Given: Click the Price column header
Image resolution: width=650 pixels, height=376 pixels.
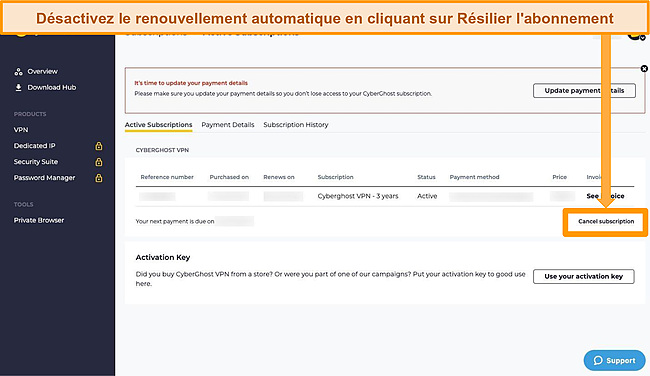Looking at the screenshot, I should click(x=559, y=177).
